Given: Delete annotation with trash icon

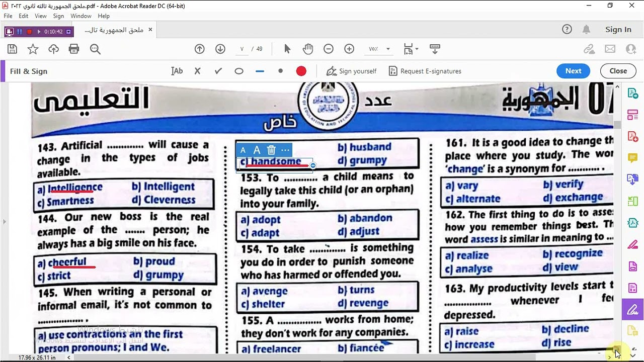Looking at the screenshot, I should pos(271,150).
